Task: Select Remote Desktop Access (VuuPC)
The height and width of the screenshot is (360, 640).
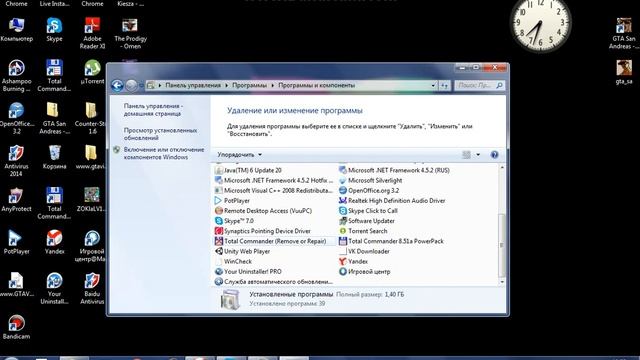Action: pyautogui.click(x=263, y=211)
